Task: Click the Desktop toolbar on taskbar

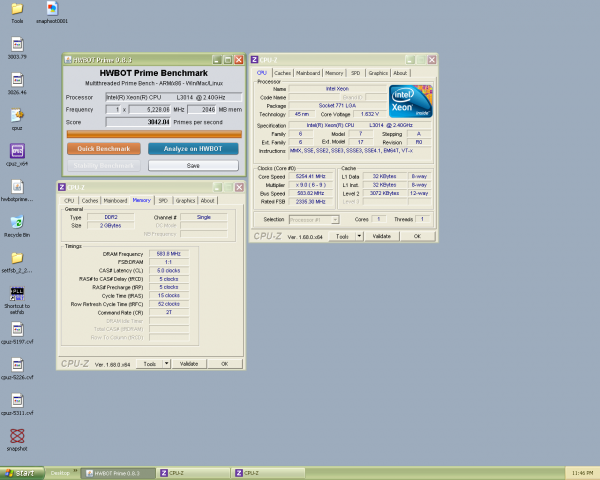Action: point(60,473)
